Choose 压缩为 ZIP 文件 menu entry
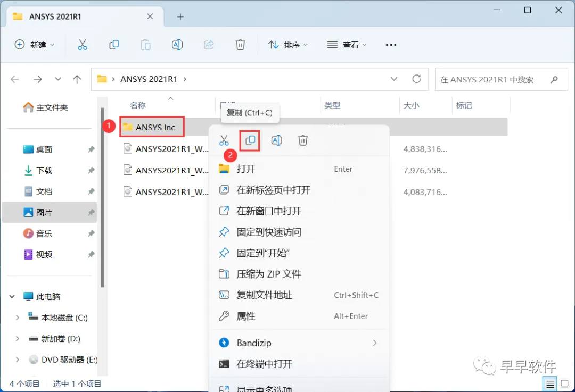 pyautogui.click(x=299, y=274)
